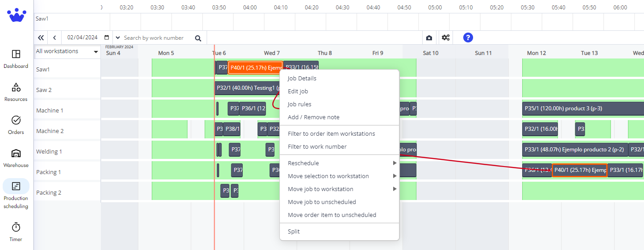Screen dimensions: 644x250
Task: Open the Orders page
Action: tap(16, 125)
